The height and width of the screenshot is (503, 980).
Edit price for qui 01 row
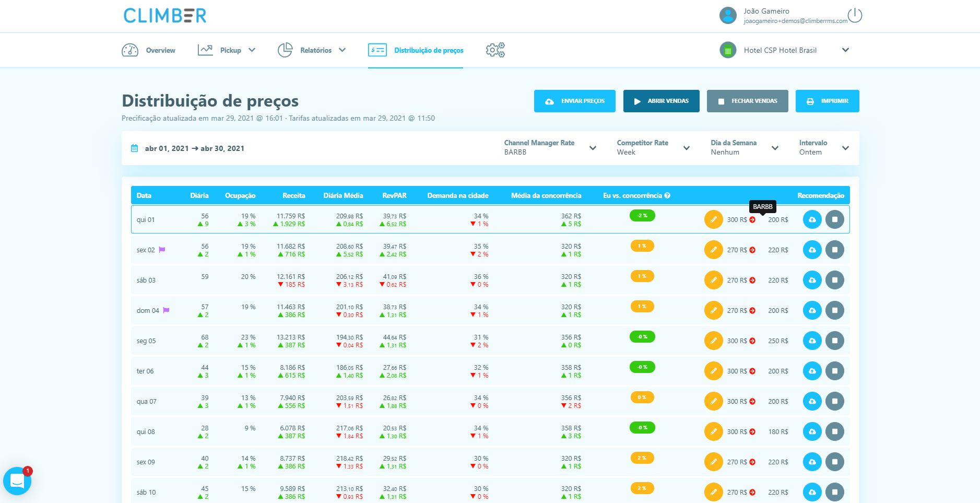click(x=713, y=219)
